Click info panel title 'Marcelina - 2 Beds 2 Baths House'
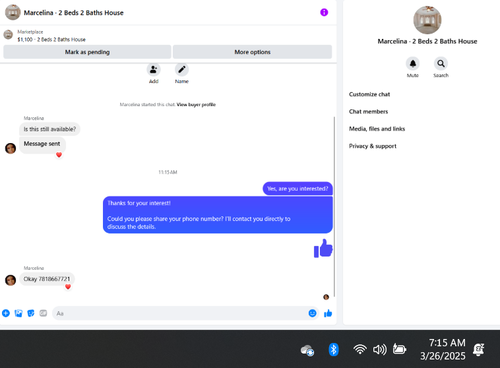500x368 pixels. pyautogui.click(x=427, y=41)
